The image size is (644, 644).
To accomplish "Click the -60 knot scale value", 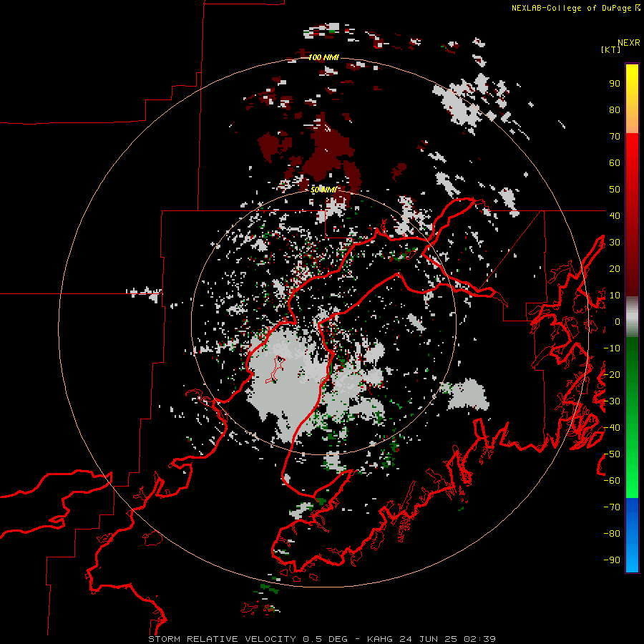I will 612,481.
